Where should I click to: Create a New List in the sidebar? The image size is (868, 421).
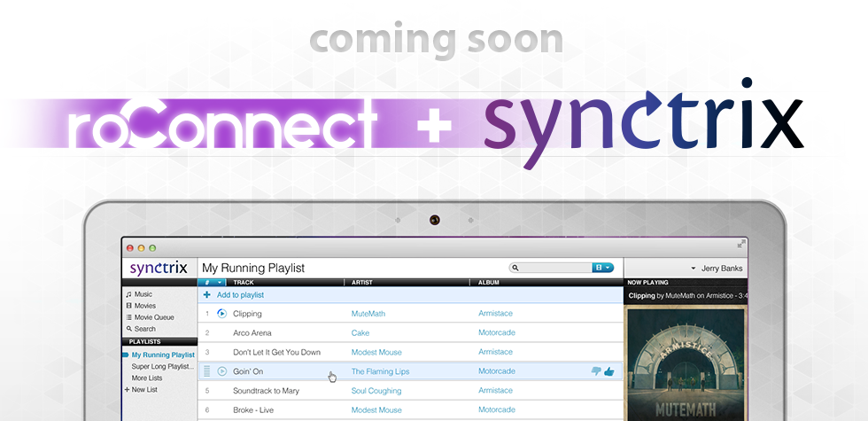144,389
